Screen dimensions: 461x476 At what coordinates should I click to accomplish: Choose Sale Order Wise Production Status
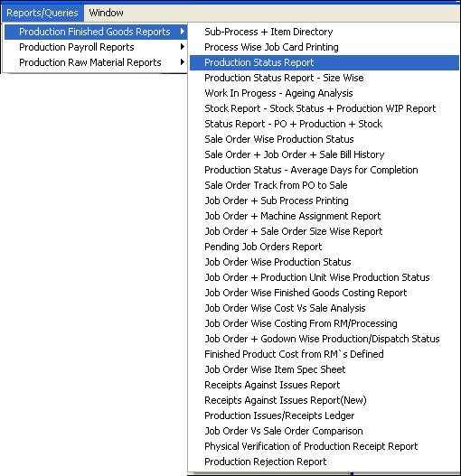pyautogui.click(x=325, y=139)
